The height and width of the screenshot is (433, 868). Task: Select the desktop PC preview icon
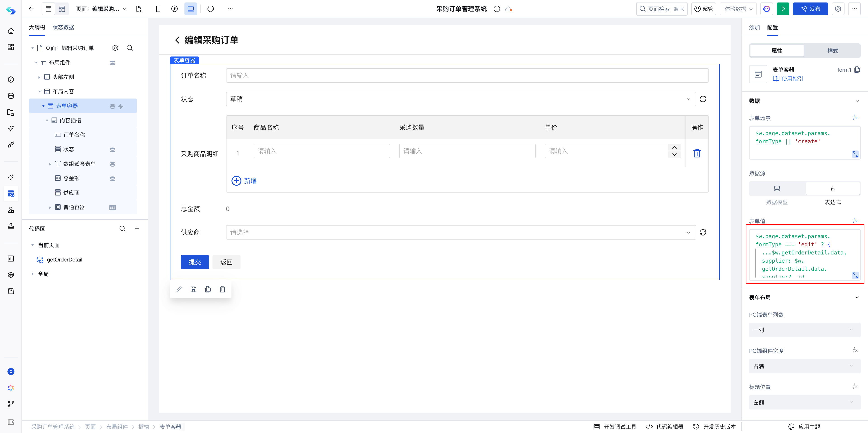[191, 9]
